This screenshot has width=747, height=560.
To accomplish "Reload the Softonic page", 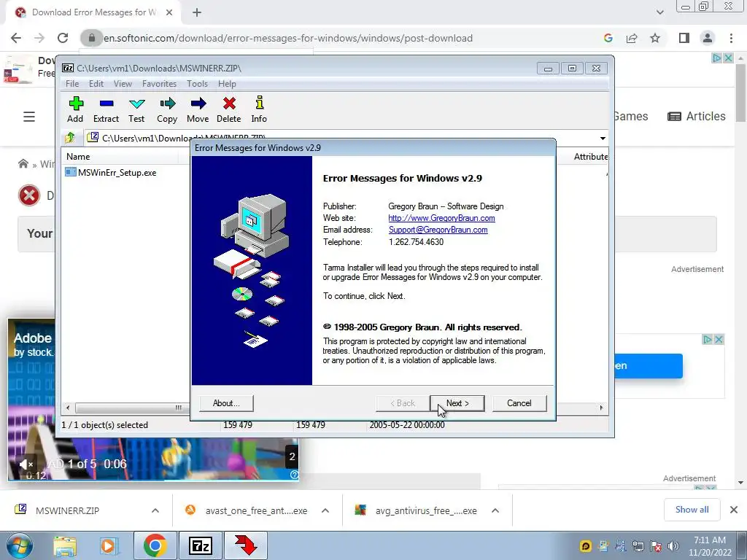I will [x=63, y=38].
